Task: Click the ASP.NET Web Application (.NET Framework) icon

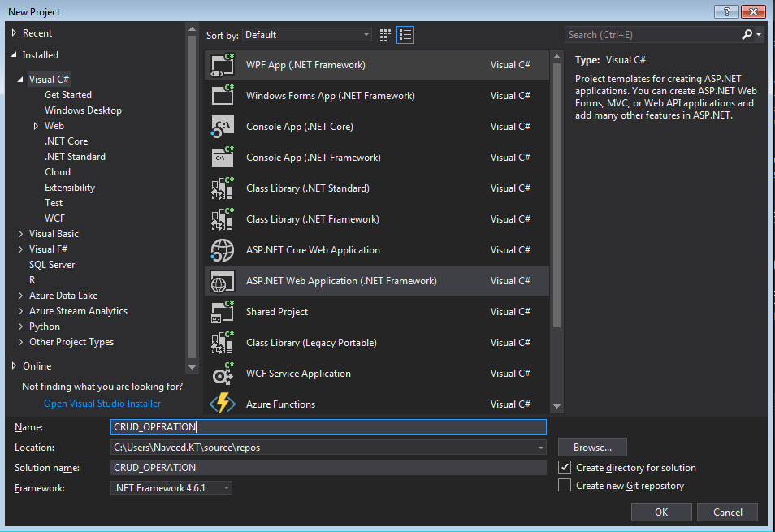Action: point(223,280)
